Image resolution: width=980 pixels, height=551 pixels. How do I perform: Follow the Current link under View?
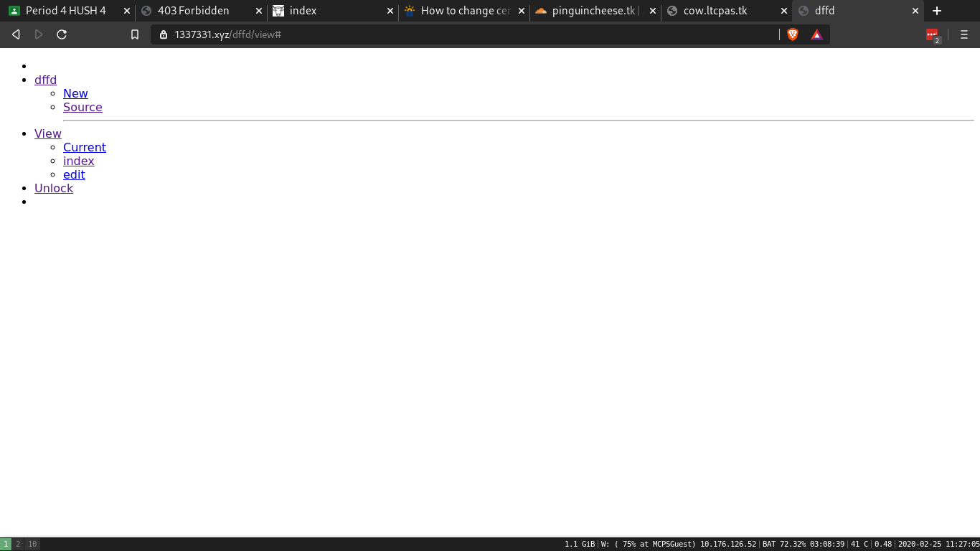click(85, 147)
